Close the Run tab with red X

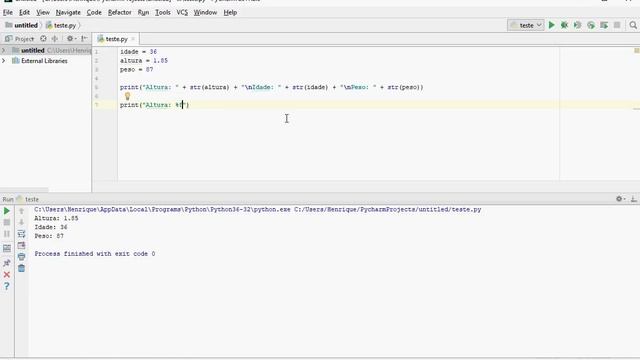[7, 275]
